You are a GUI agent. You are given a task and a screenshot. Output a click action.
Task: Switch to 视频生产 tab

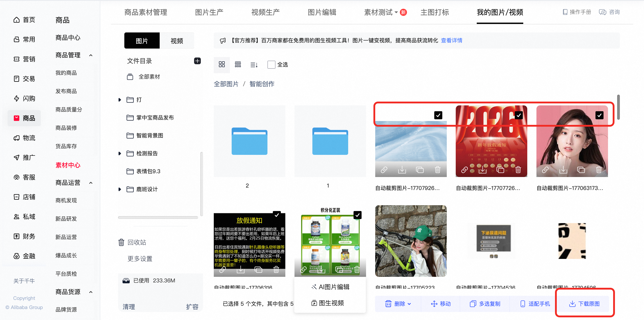pos(265,12)
